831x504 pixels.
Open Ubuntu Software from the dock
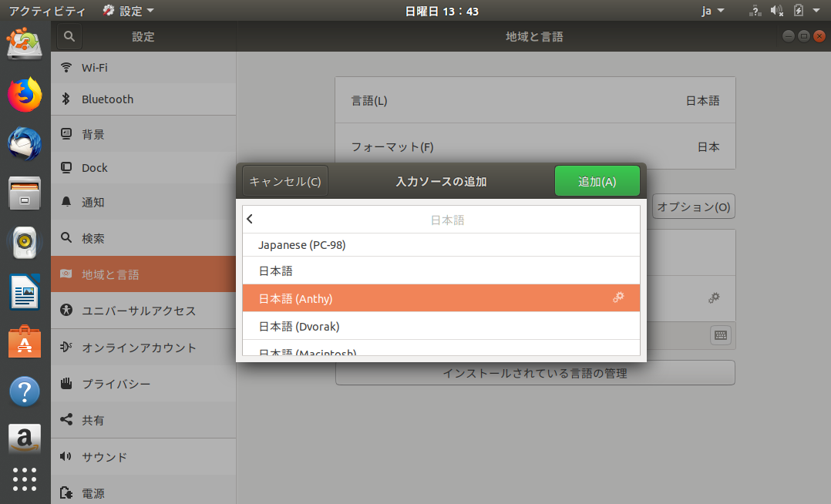(x=25, y=341)
